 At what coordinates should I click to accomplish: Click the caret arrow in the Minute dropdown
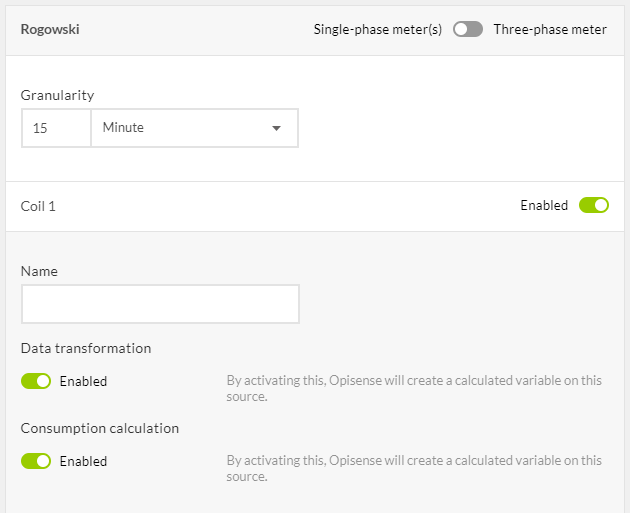tap(277, 128)
